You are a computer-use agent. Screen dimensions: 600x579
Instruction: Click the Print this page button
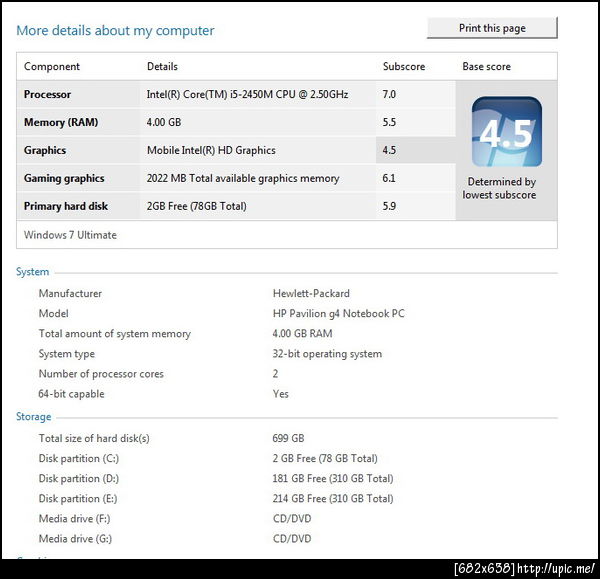[x=492, y=28]
